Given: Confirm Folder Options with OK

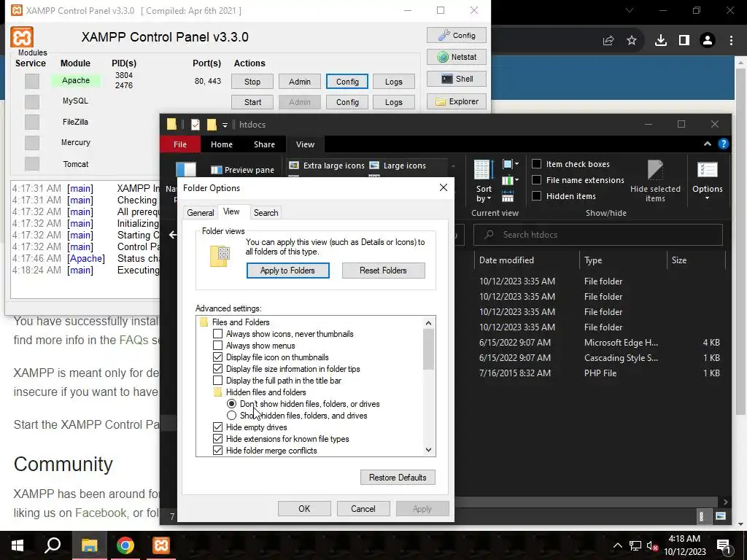Looking at the screenshot, I should [x=304, y=508].
